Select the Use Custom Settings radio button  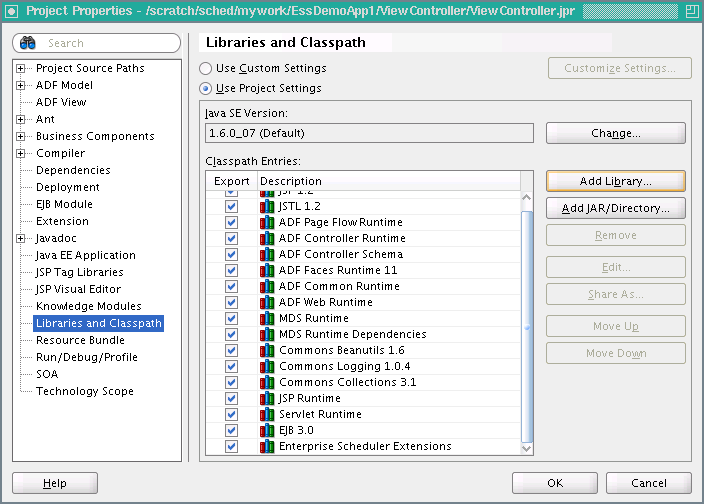(205, 68)
